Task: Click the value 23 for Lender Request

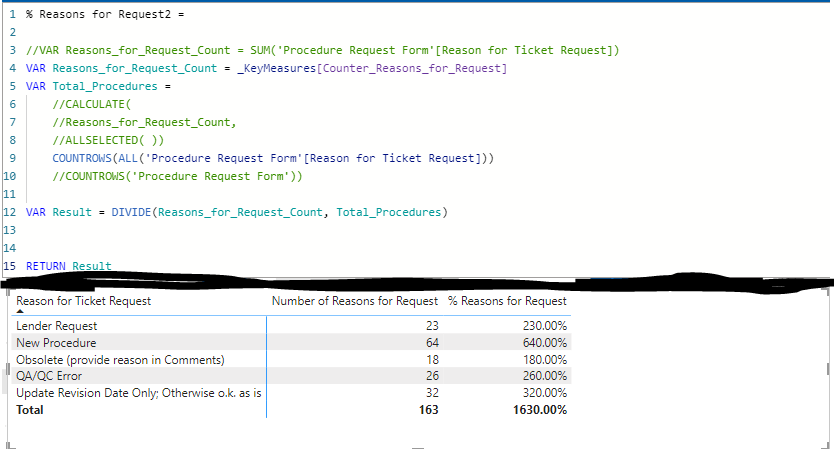Action: point(432,326)
